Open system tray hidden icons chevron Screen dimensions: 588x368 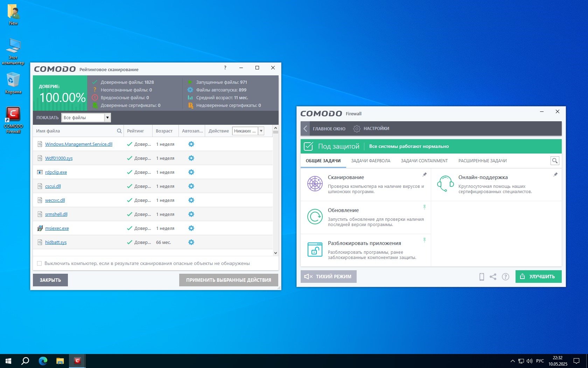[x=512, y=361]
